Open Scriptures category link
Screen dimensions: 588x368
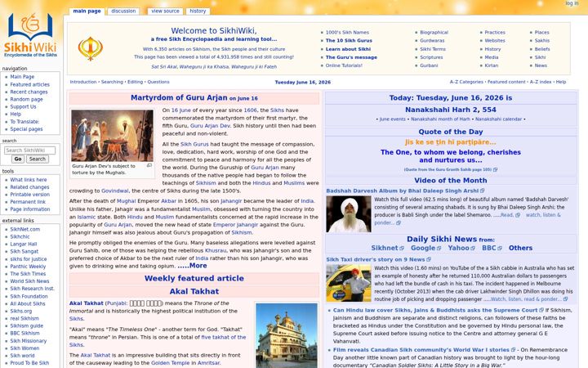tap(431, 57)
